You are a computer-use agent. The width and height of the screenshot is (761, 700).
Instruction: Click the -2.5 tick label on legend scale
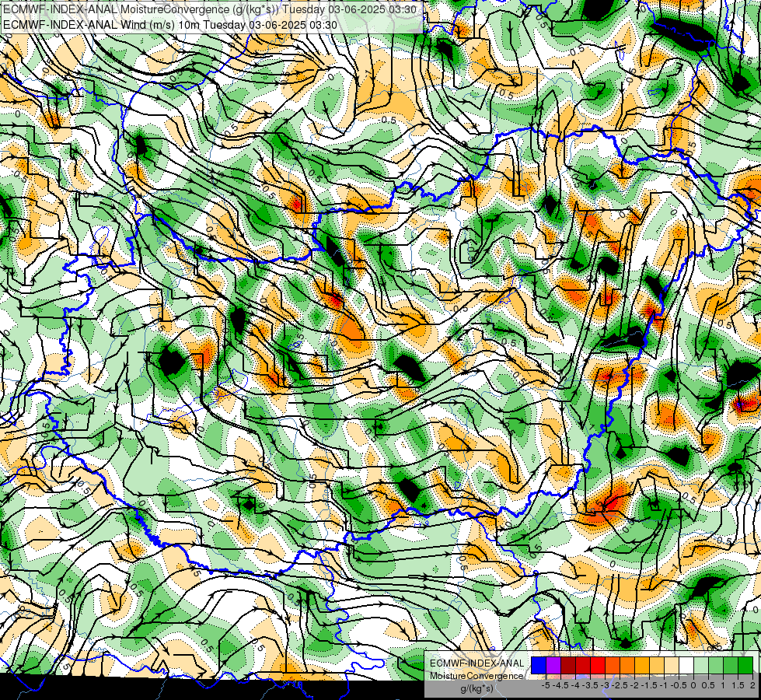(620, 685)
